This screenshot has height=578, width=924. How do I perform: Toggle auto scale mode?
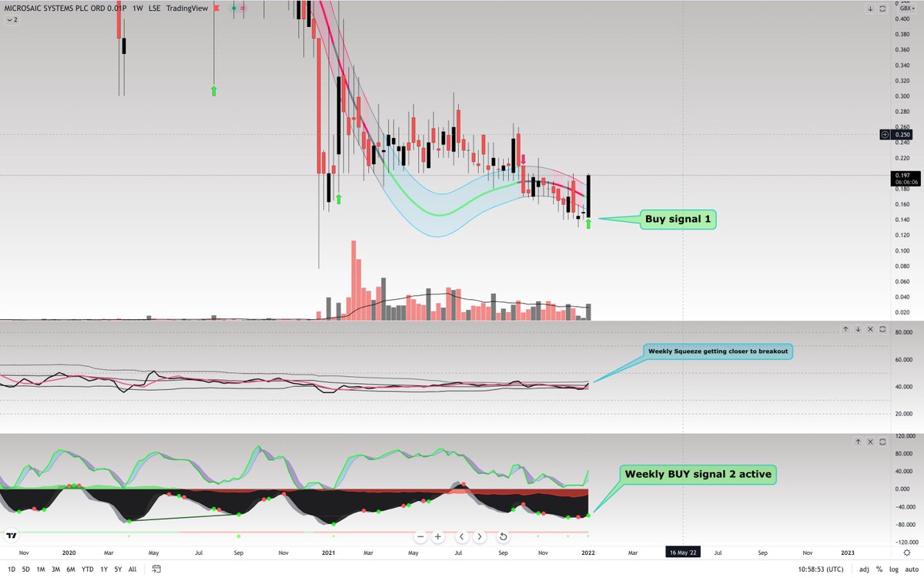click(x=910, y=570)
